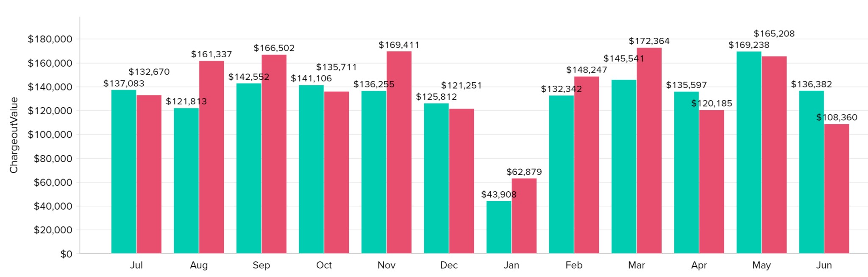Click the red bar for September

[x=274, y=154]
